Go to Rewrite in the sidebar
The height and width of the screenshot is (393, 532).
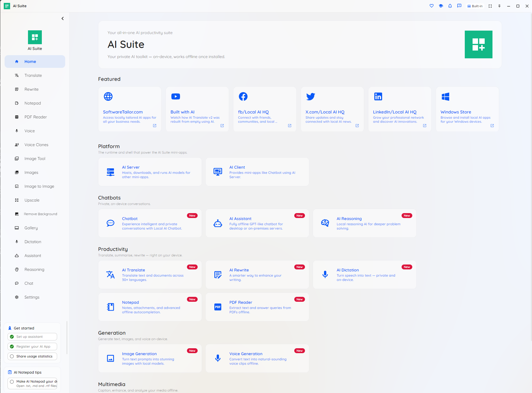pyautogui.click(x=35, y=89)
